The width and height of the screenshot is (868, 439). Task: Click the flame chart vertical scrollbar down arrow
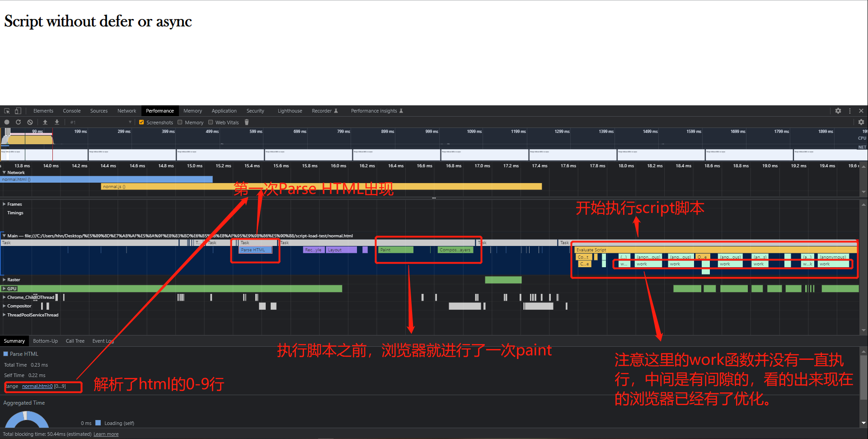(863, 330)
